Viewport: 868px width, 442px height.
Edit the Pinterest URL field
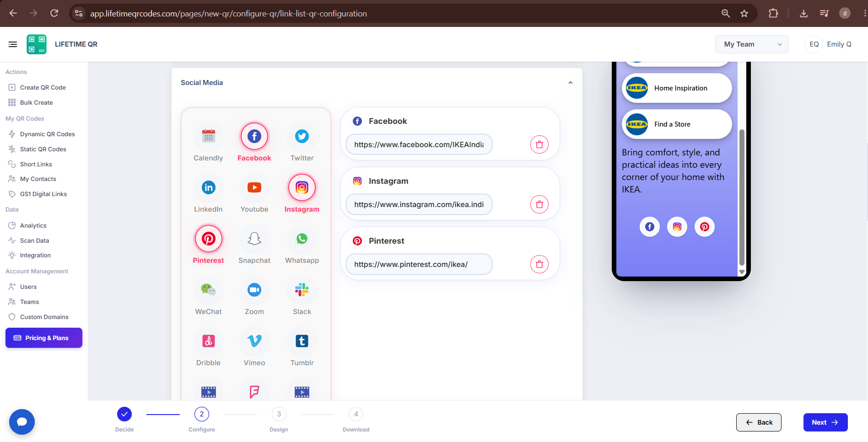(x=419, y=264)
